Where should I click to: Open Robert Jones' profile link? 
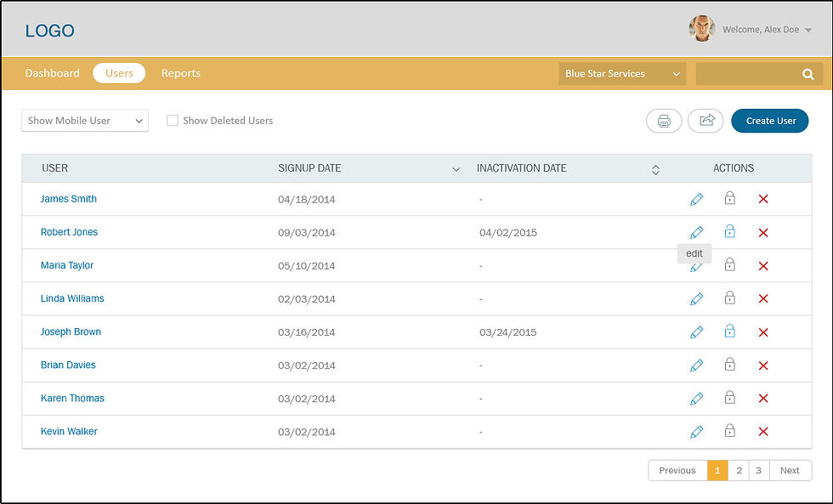click(69, 232)
